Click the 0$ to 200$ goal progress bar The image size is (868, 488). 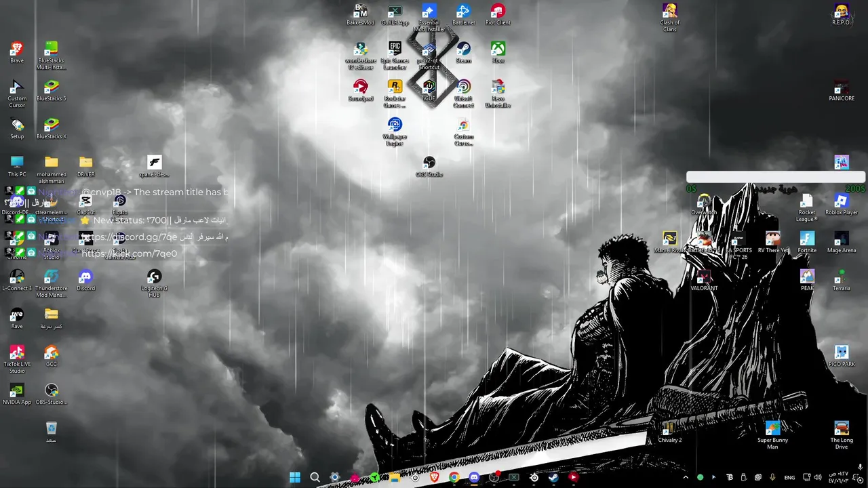point(776,177)
